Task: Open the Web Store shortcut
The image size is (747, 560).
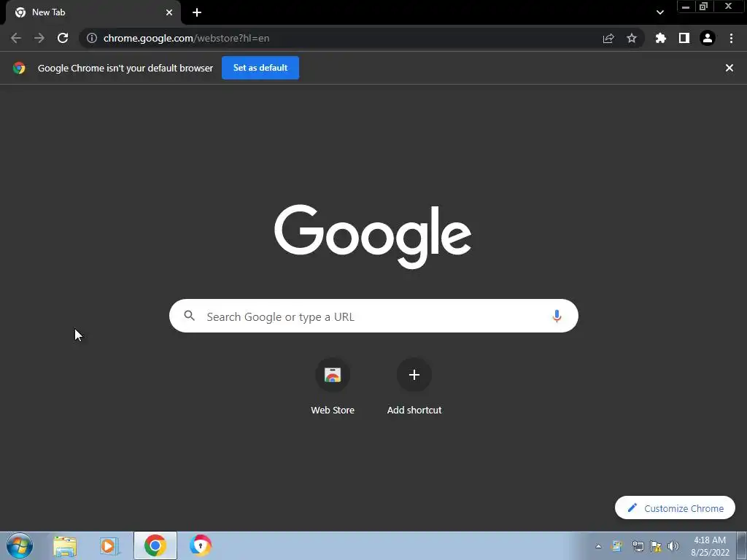Action: coord(333,386)
